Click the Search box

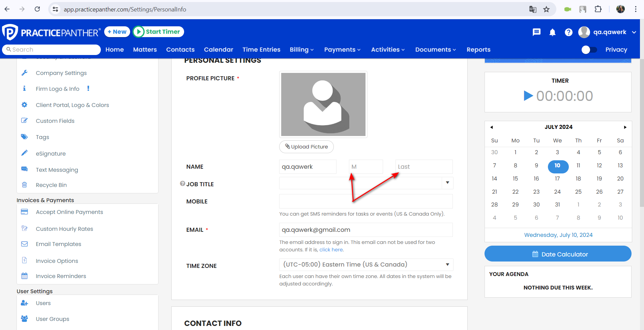(x=51, y=50)
